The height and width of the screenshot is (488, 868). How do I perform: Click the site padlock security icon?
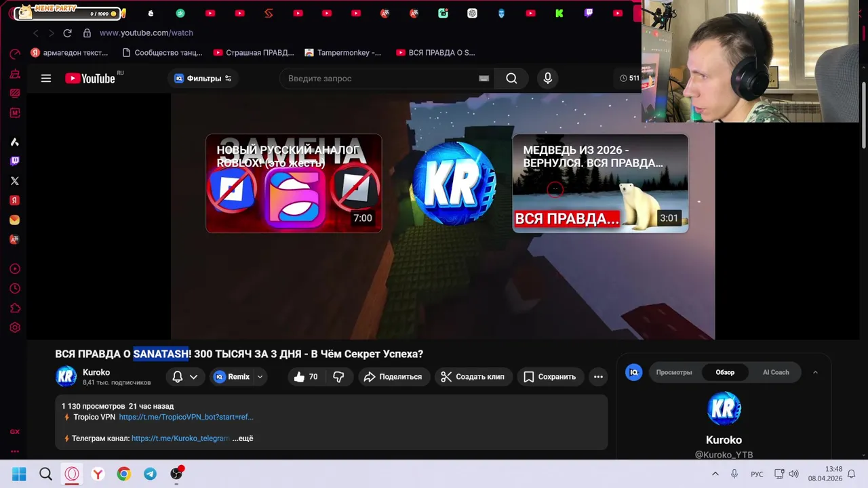(x=87, y=33)
